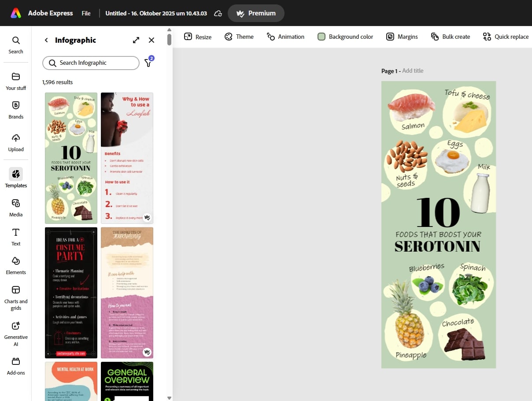Open the Generative AI panel
This screenshot has height=401, width=532.
[x=16, y=333]
